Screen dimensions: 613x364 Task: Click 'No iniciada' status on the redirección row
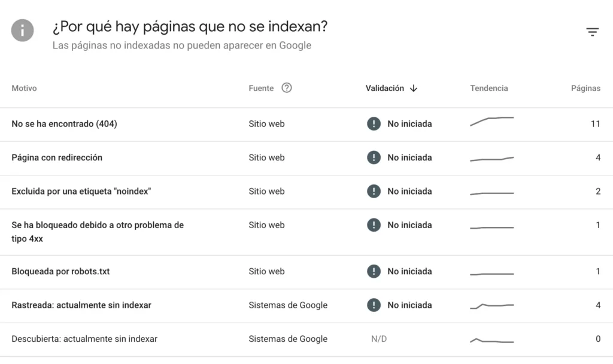pyautogui.click(x=410, y=157)
